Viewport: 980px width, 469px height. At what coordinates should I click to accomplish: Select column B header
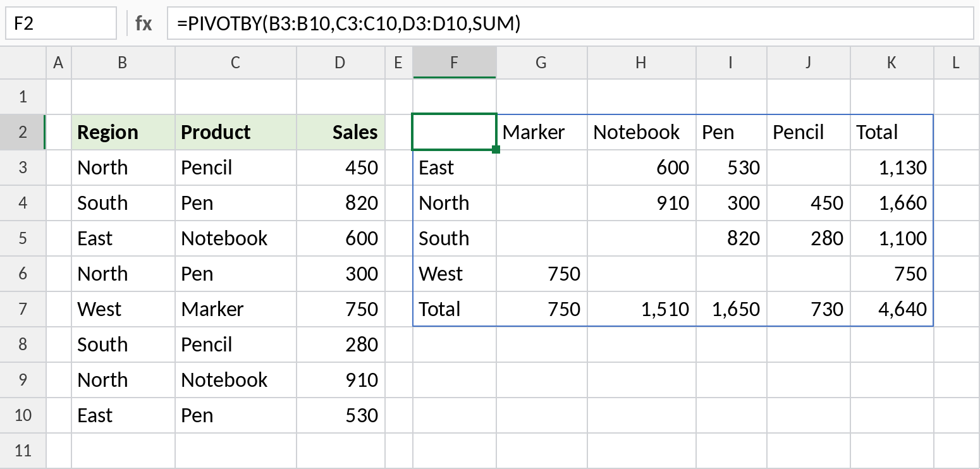123,63
